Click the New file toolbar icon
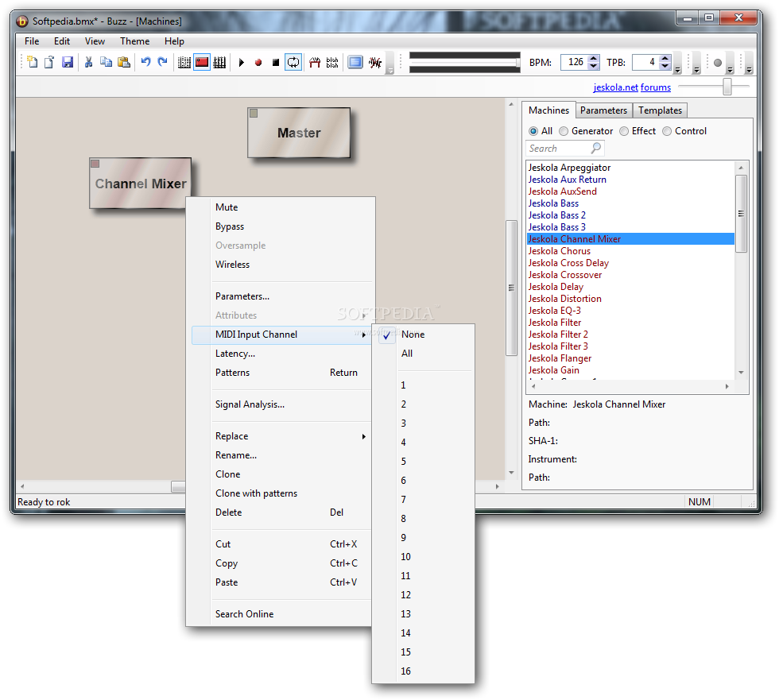This screenshot has height=700, width=779. point(33,62)
